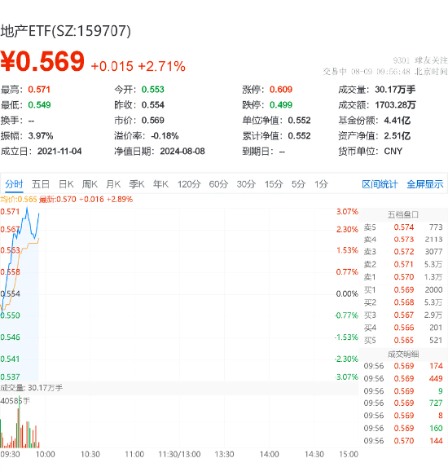Click the 均价:0.565 average price label
Viewport: 448px width, 476px height.
[19, 200]
